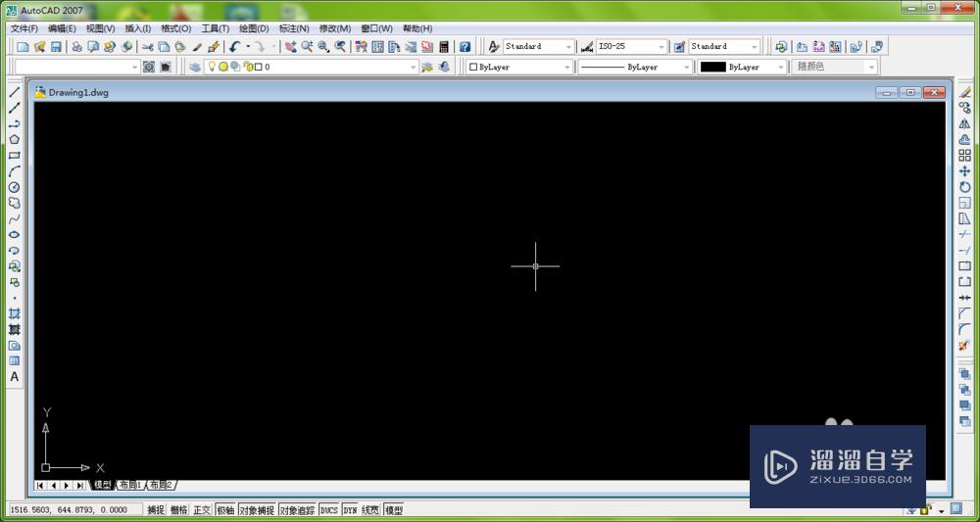Select the Erase tool in modify toolbar
Image resolution: width=980 pixels, height=522 pixels.
(965, 92)
